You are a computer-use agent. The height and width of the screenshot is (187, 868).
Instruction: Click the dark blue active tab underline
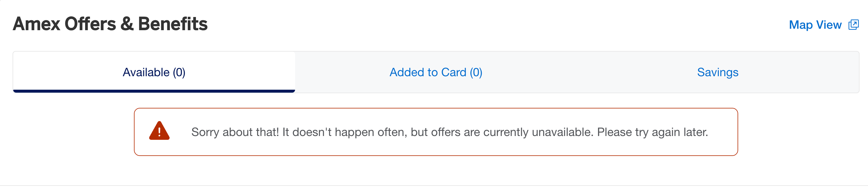pyautogui.click(x=154, y=91)
